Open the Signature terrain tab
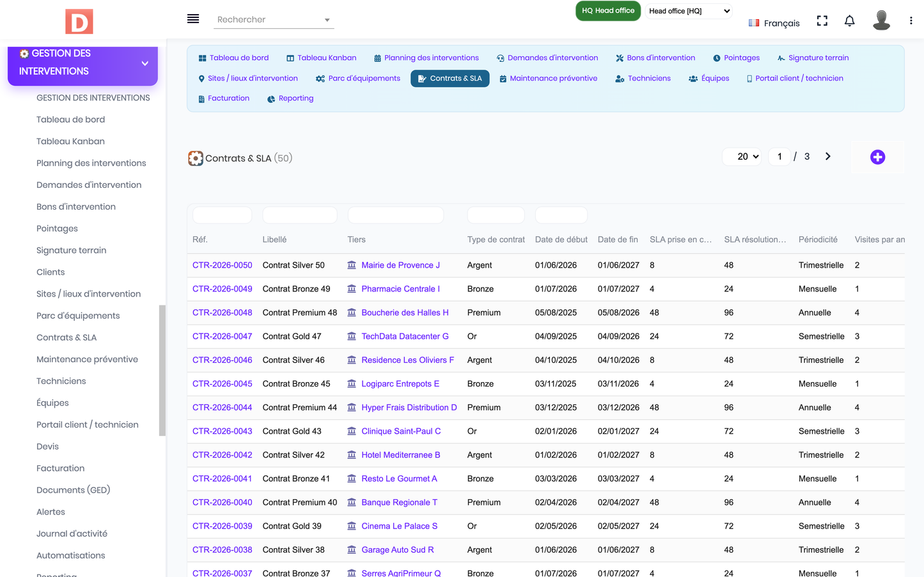Viewport: 924px width, 577px height. click(x=813, y=58)
